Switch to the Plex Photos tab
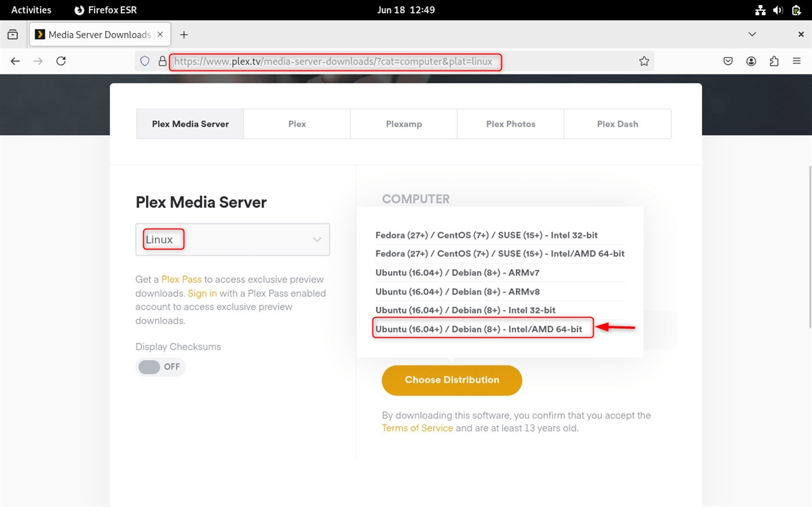Image resolution: width=812 pixels, height=507 pixels. tap(511, 124)
